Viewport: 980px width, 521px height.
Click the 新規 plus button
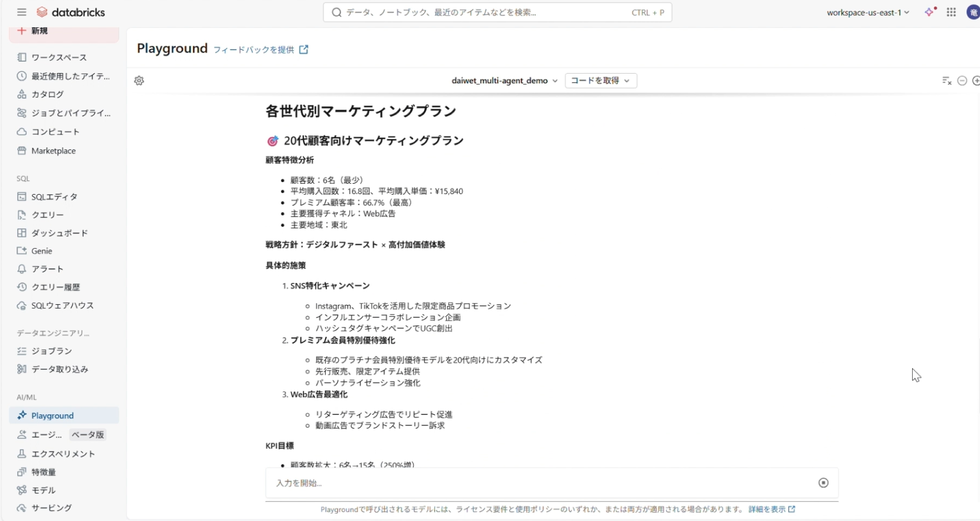[64, 31]
